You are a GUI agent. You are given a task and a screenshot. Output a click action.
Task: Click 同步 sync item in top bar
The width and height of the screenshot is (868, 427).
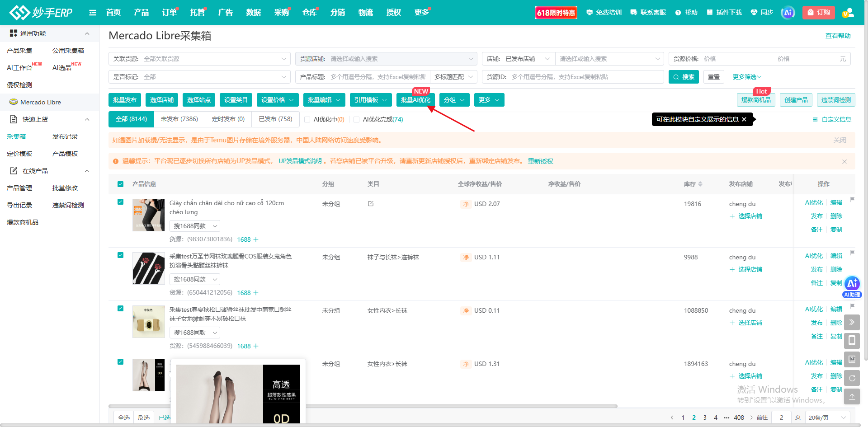click(x=762, y=13)
